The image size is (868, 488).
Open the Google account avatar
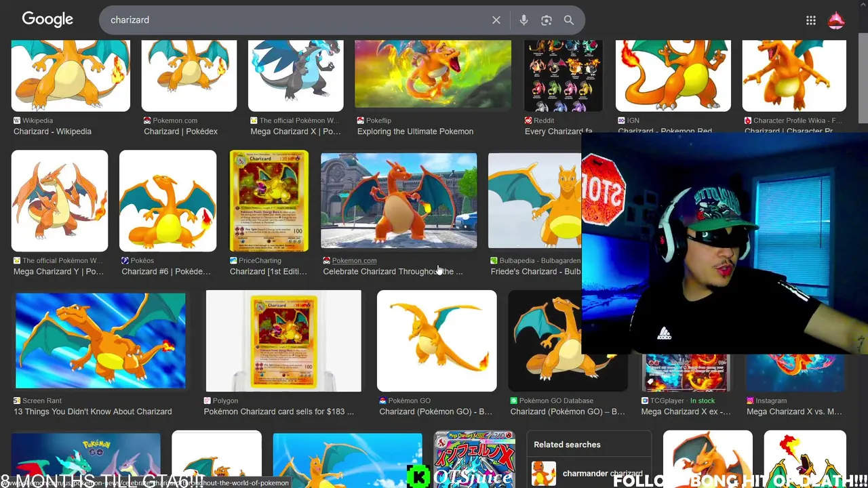click(836, 20)
